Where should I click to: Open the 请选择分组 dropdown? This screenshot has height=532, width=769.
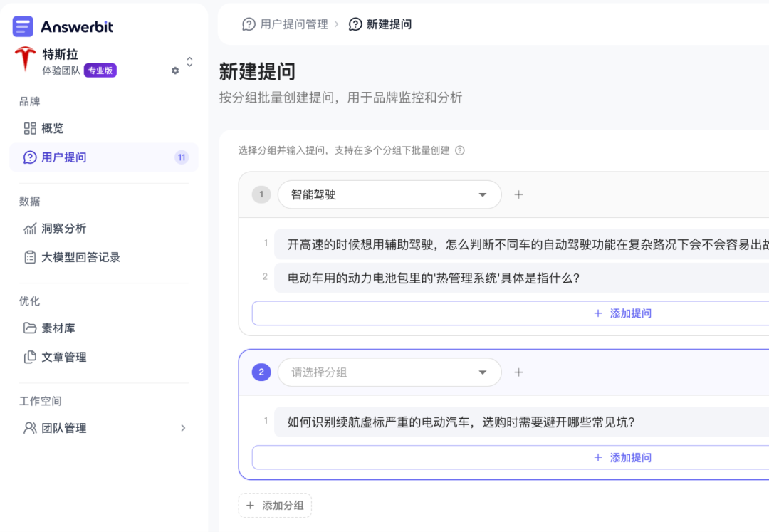[389, 372]
